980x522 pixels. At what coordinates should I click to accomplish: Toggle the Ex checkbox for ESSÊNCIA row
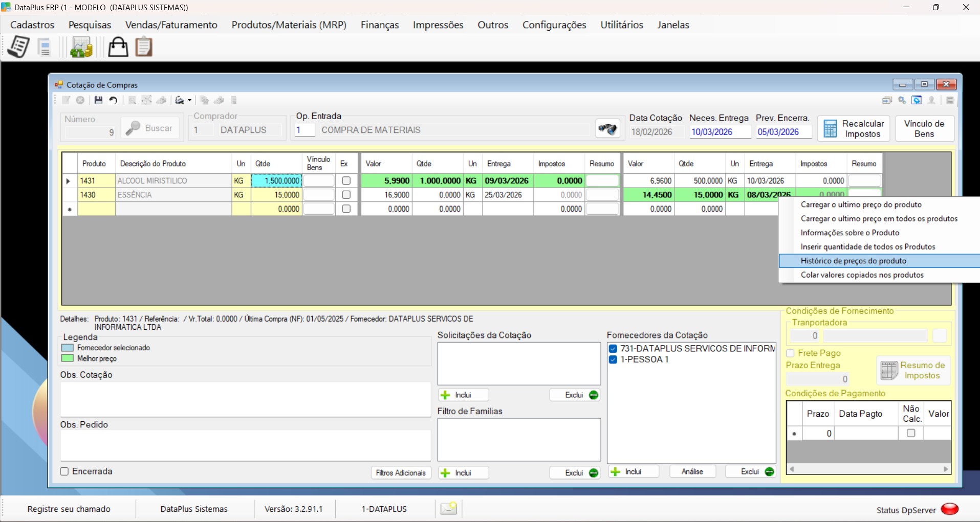pos(346,195)
